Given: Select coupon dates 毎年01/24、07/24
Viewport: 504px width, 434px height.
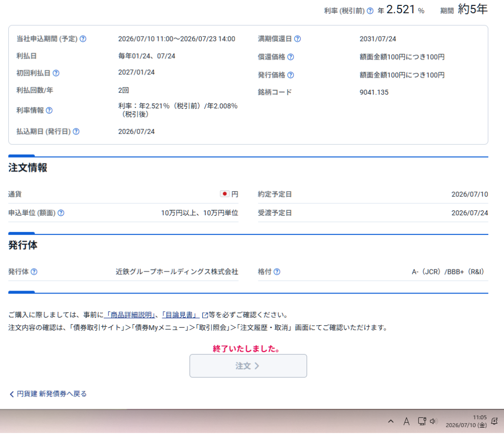Looking at the screenshot, I should (x=147, y=56).
